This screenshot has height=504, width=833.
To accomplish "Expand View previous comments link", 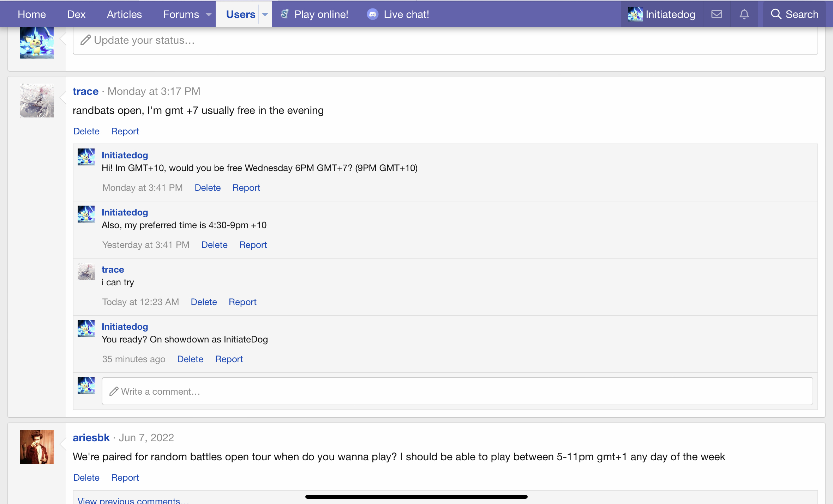I will click(x=133, y=500).
